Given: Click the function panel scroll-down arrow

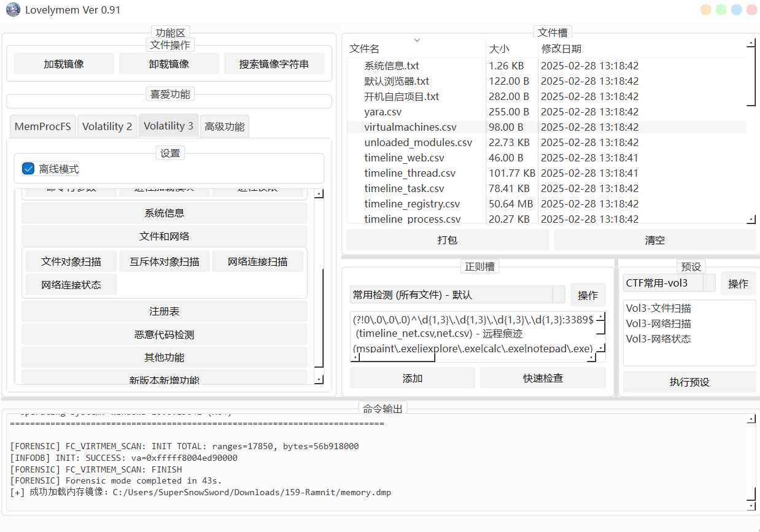Looking at the screenshot, I should (x=319, y=380).
